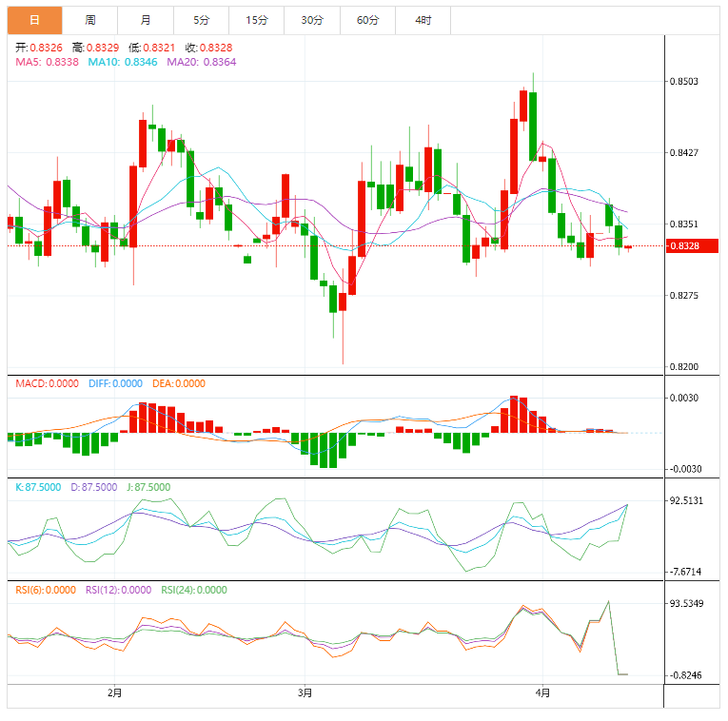Image resolution: width=728 pixels, height=721 pixels.
Task: Click the 2月 date axis marker
Action: tap(115, 693)
